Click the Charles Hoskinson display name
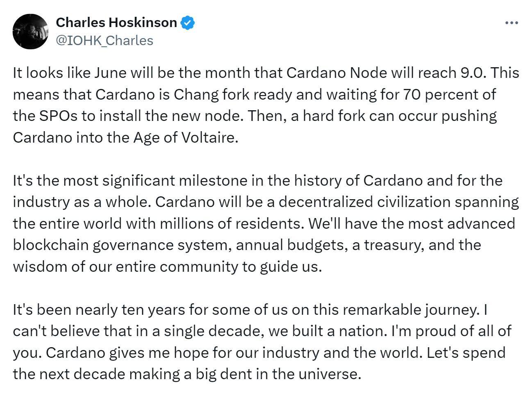Image resolution: width=532 pixels, height=398 pixels. point(116,23)
